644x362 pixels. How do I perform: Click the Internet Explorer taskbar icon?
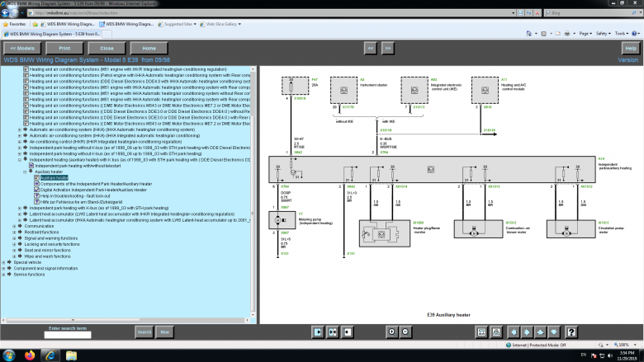click(x=50, y=355)
